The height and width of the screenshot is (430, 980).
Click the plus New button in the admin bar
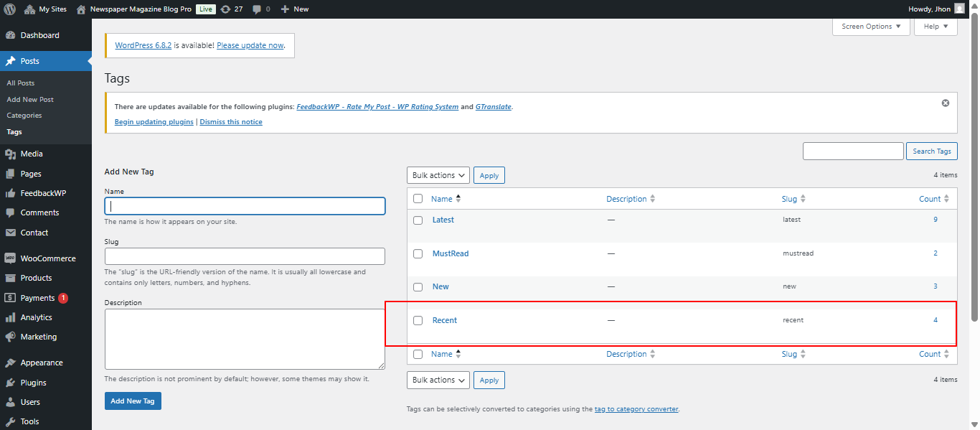tap(294, 9)
